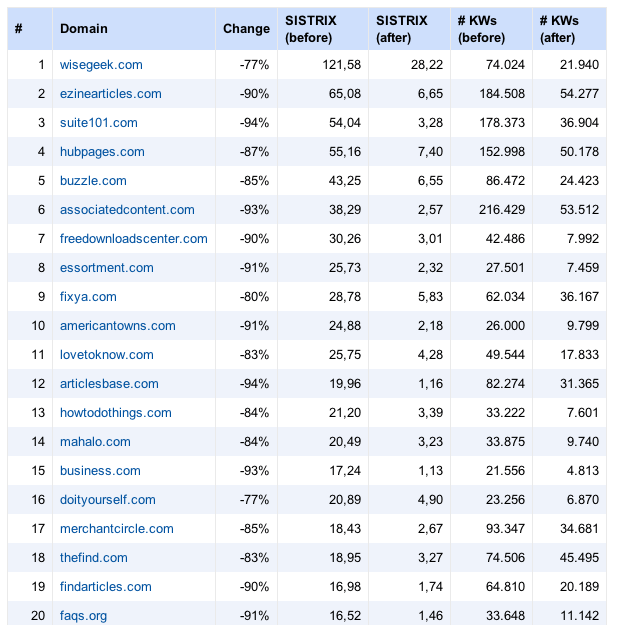Click the business.com domain link

coord(100,471)
